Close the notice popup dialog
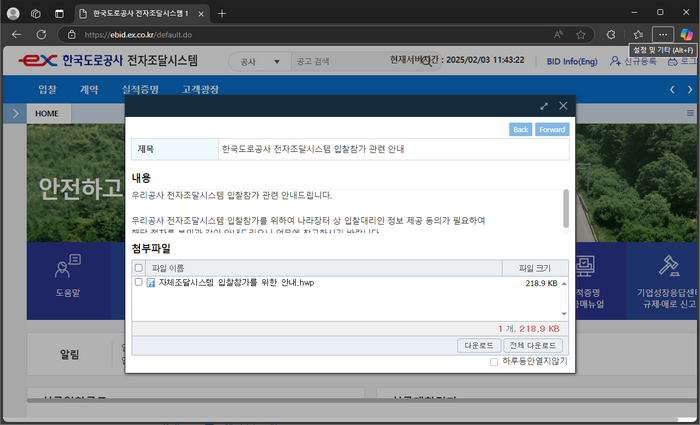 pos(563,106)
